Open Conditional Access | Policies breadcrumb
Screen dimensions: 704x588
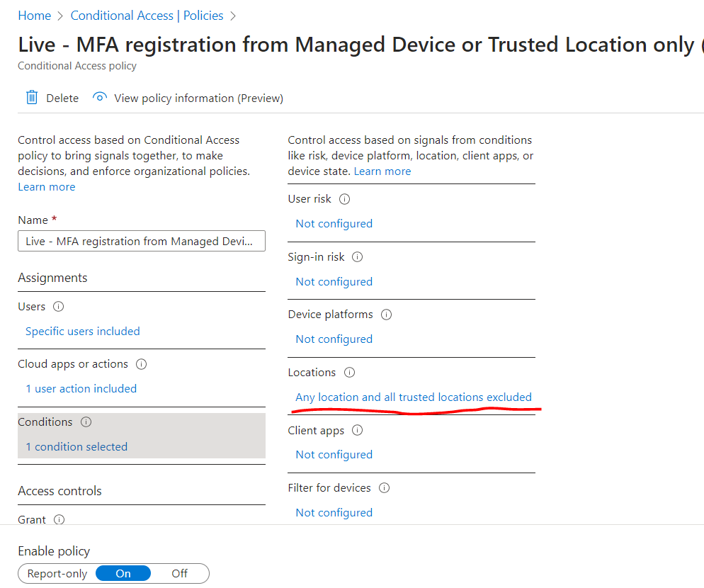147,15
